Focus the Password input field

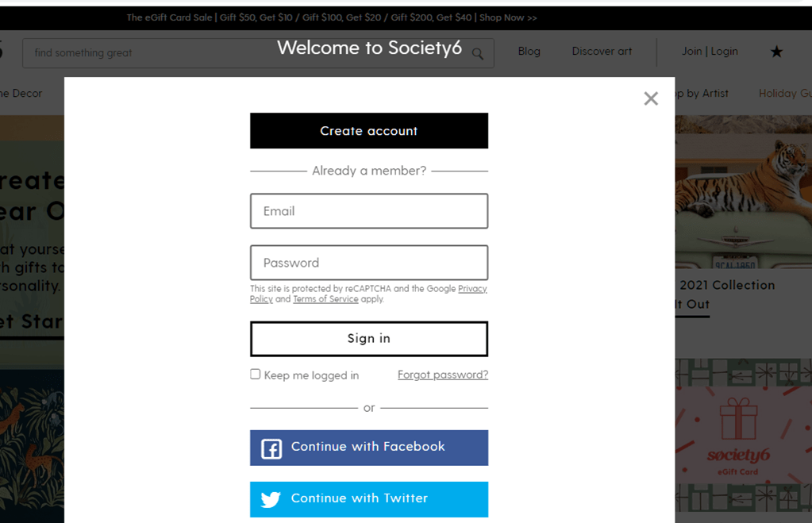pos(369,263)
